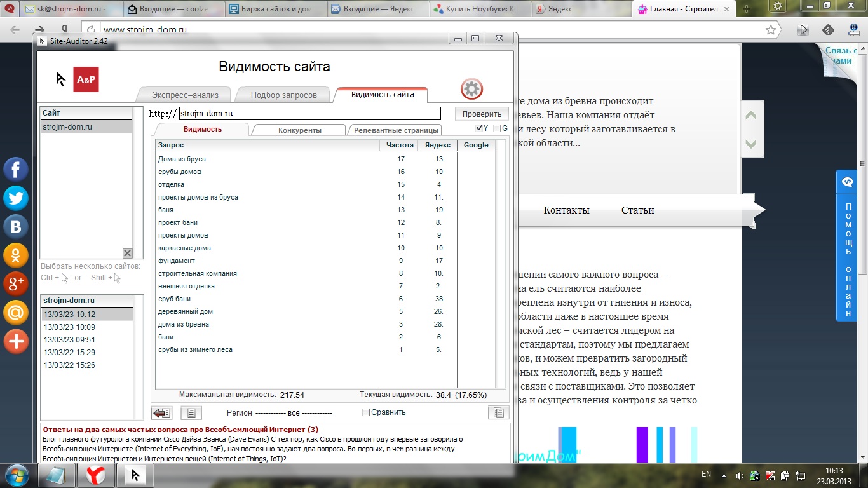Enable the G (Google) checkbox

coord(497,128)
